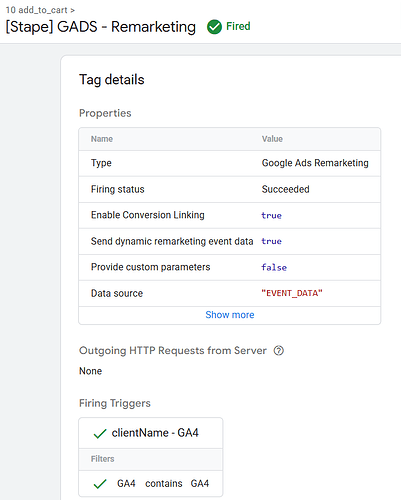Select the Succeeded value

click(x=285, y=189)
